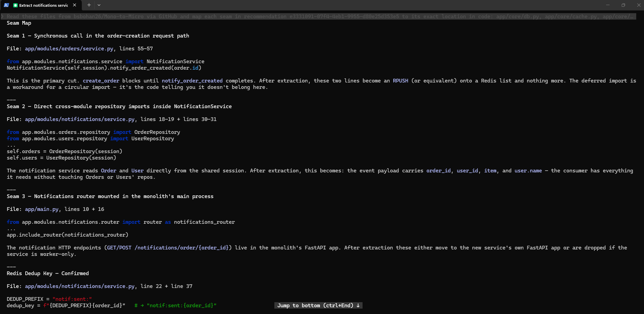This screenshot has height=314, width=644.
Task: Click the 'Seam 2 – Direct cross-module' heading
Action: (x=119, y=106)
